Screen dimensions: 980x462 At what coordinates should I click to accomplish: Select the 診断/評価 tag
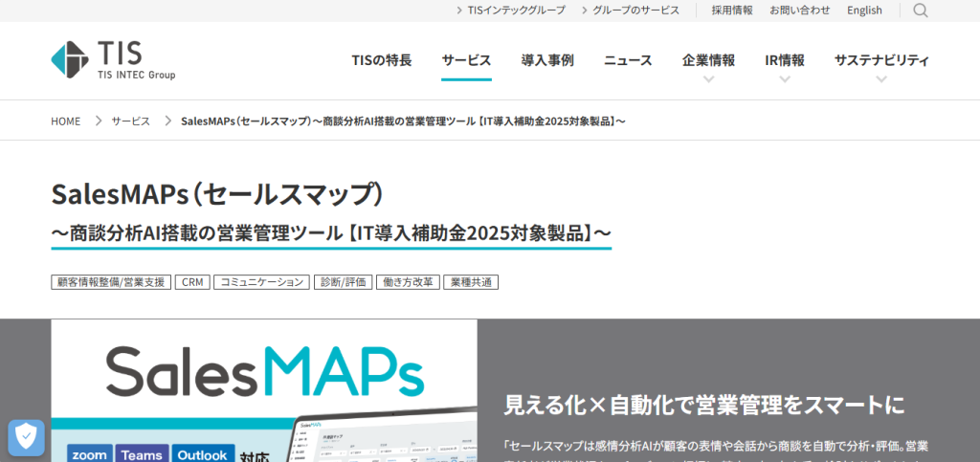pyautogui.click(x=344, y=282)
